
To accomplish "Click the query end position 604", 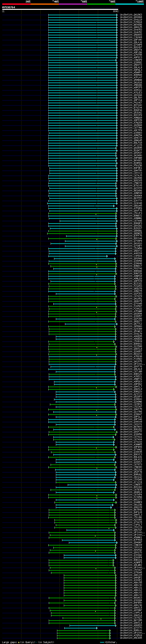I will [115, 11].
